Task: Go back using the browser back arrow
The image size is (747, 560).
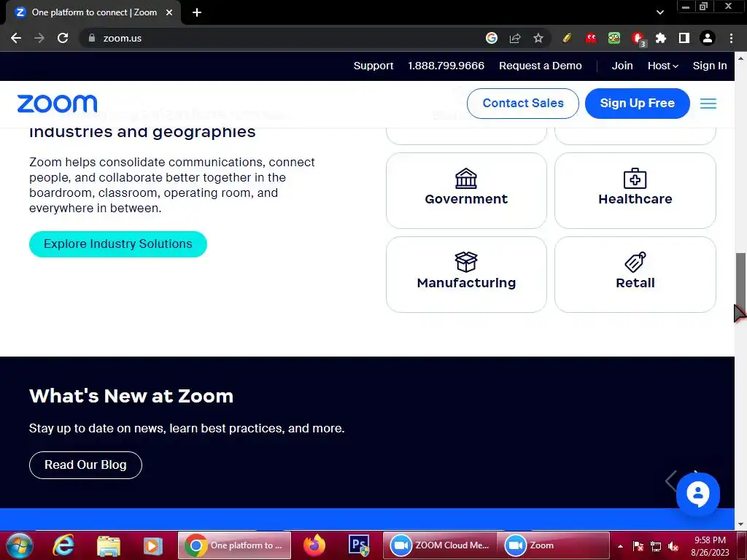Action: [16, 38]
